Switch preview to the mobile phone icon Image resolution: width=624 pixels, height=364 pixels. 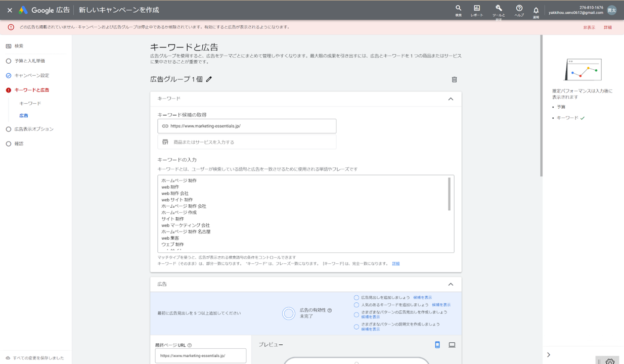(x=437, y=345)
